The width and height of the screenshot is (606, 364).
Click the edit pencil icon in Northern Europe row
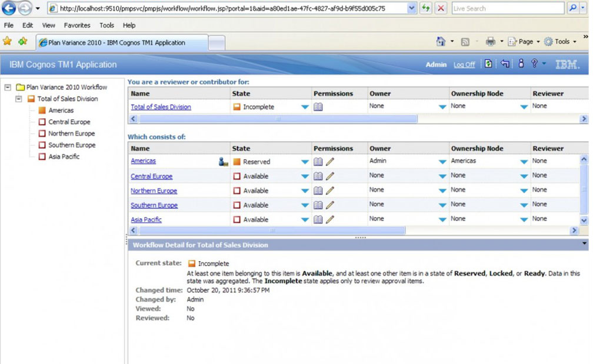pyautogui.click(x=329, y=191)
